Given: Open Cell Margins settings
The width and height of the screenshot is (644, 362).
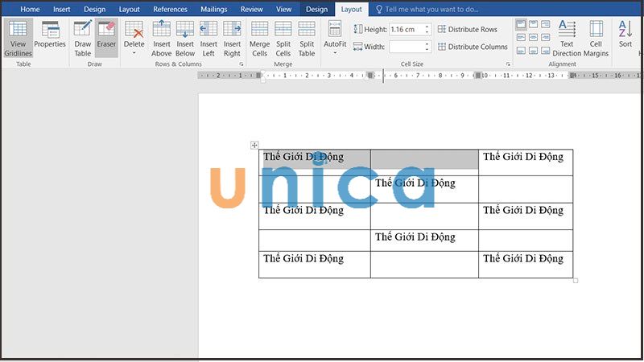Looking at the screenshot, I should coord(596,38).
